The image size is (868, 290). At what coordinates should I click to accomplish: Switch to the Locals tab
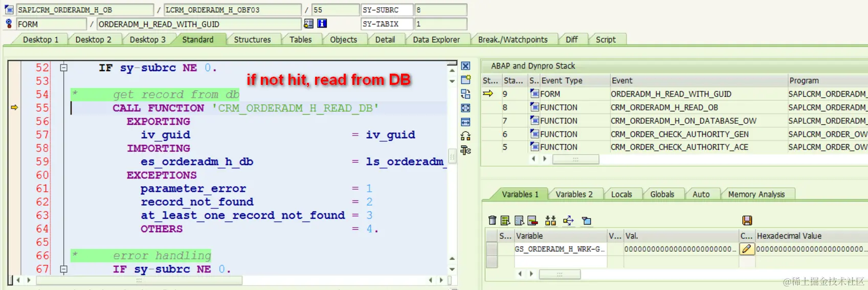click(x=621, y=194)
